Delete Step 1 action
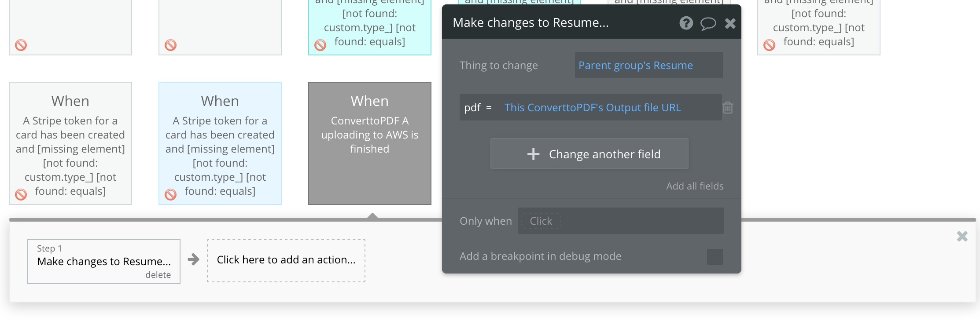 click(x=158, y=275)
